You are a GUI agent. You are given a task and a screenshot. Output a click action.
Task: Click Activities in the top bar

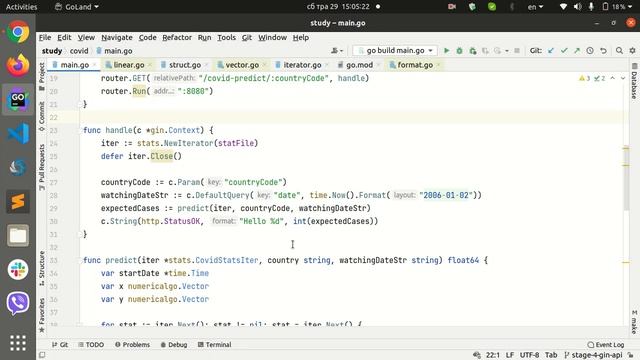(x=21, y=7)
